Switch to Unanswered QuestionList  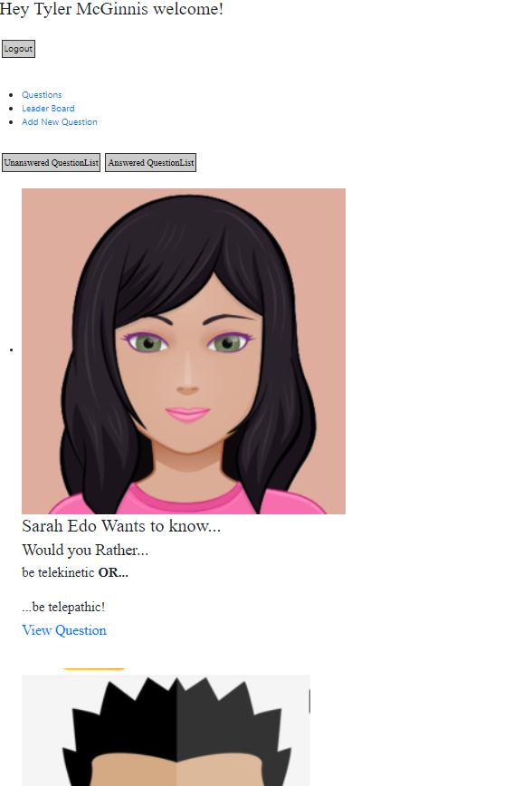(x=51, y=162)
